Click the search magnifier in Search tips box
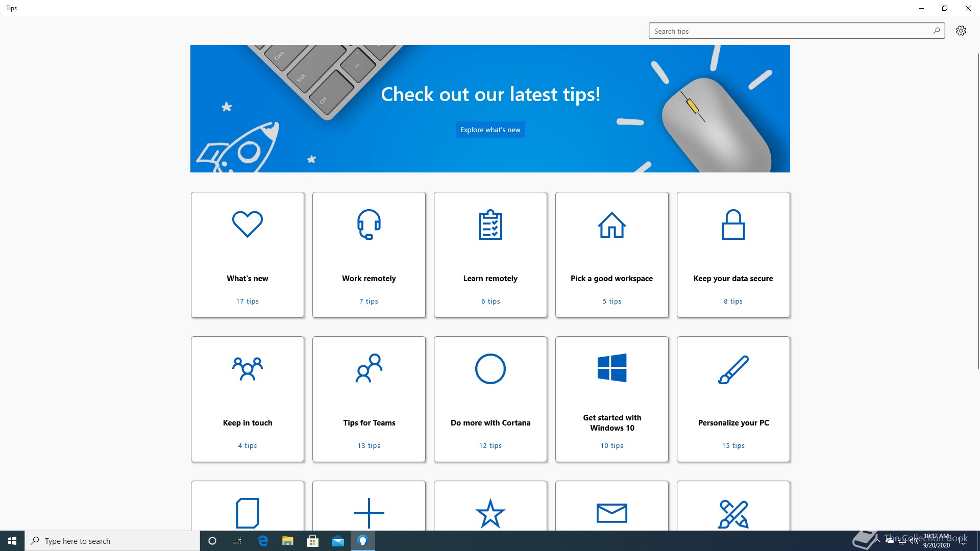 pos(936,31)
